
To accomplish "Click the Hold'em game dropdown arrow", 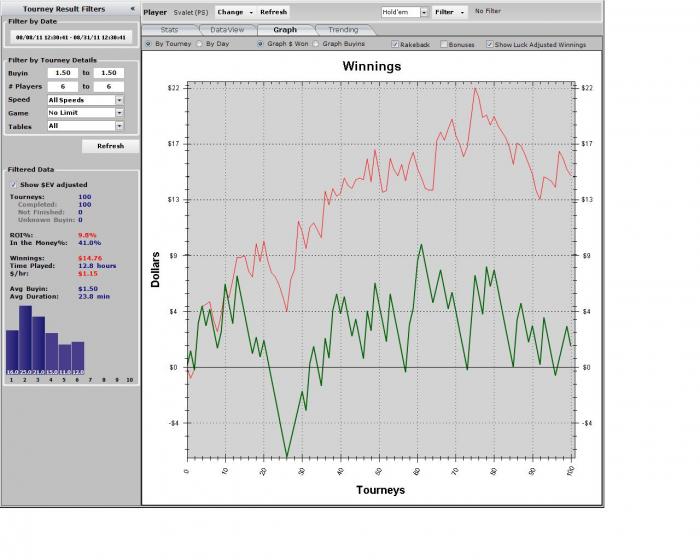I will 424,13.
